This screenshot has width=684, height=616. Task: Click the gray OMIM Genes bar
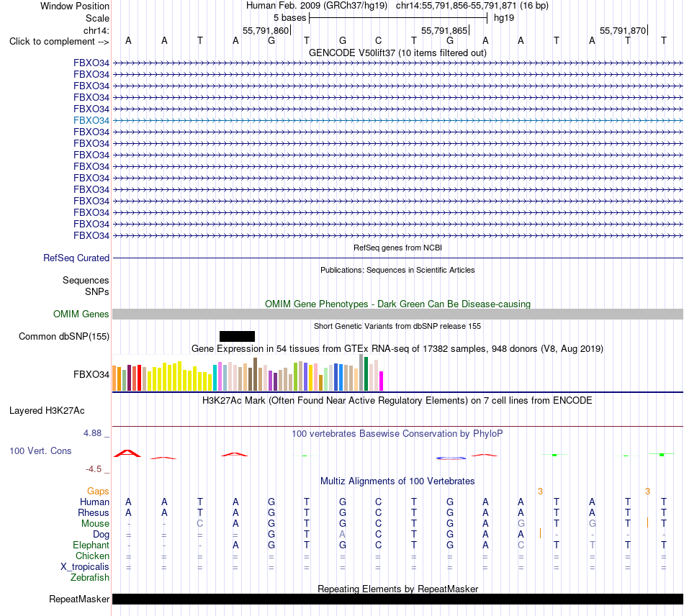point(397,314)
